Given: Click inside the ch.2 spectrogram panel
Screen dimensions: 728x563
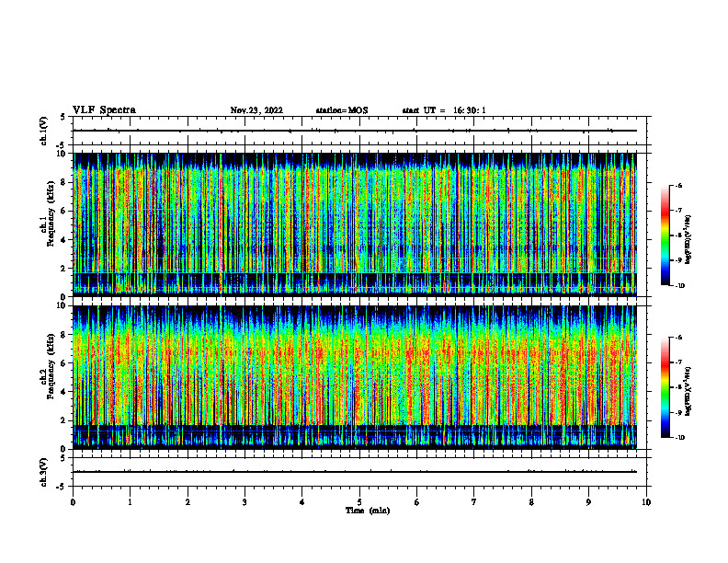Looking at the screenshot, I should 355,377.
